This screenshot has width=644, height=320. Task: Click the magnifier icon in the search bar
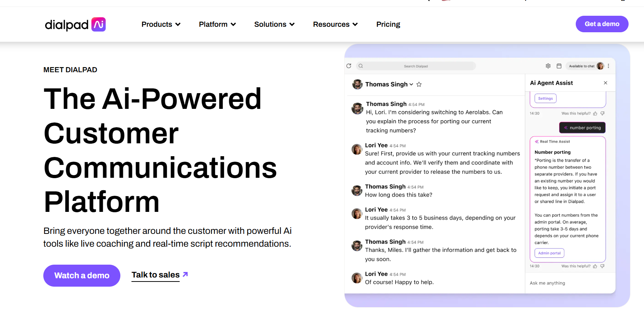pyautogui.click(x=361, y=66)
